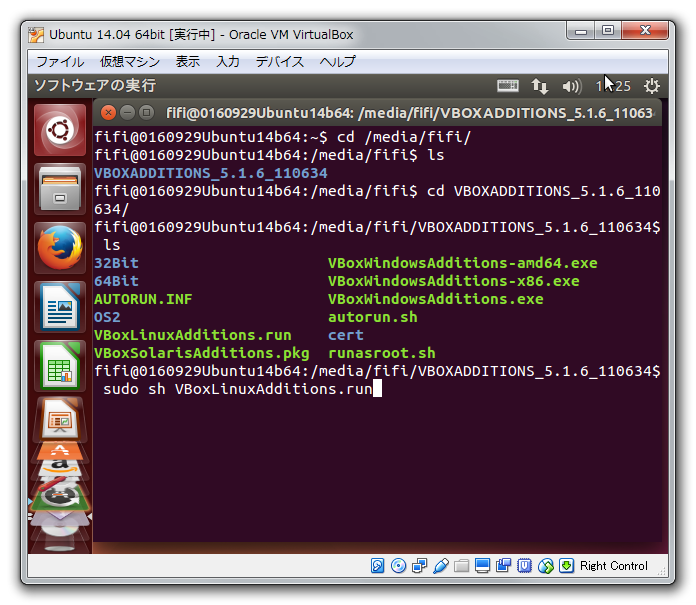Open LibreOffice Writer from the launcher
The width and height of the screenshot is (696, 605).
[60, 307]
